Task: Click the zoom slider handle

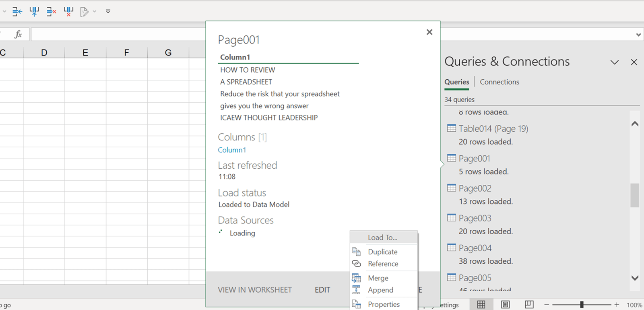Action: tap(582, 305)
